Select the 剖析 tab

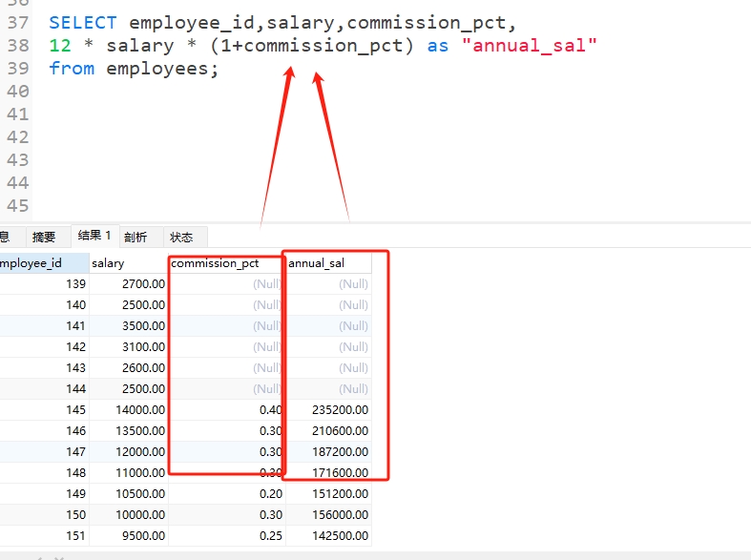pos(136,237)
